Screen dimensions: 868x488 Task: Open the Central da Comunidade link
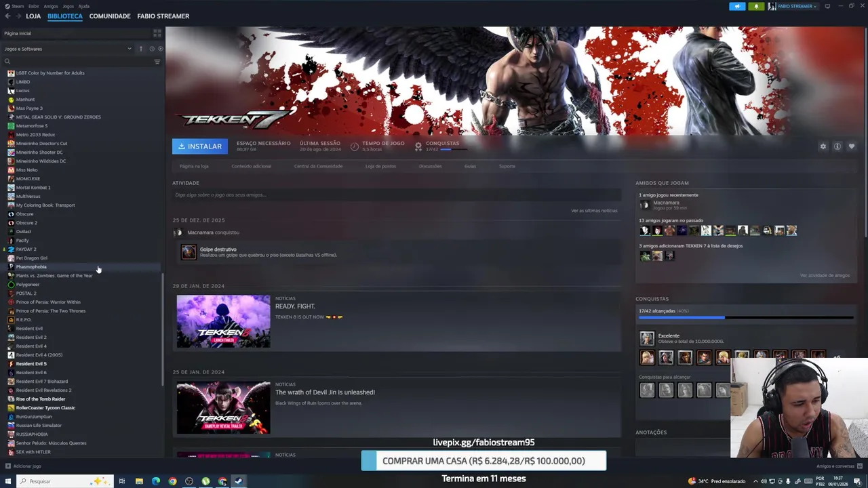click(x=318, y=166)
